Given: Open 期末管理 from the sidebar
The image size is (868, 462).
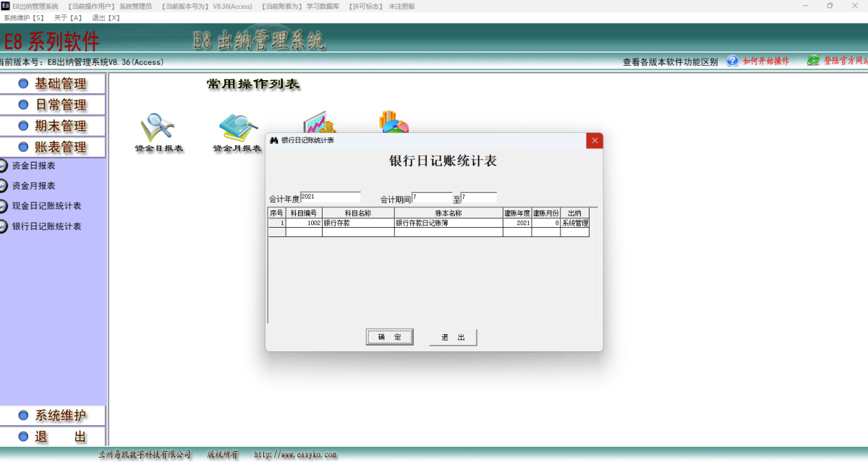Looking at the screenshot, I should pyautogui.click(x=54, y=125).
